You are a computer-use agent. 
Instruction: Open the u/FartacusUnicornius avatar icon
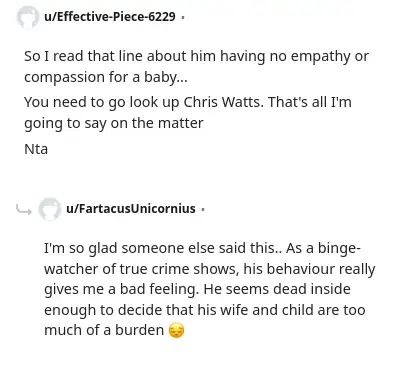coord(50,209)
